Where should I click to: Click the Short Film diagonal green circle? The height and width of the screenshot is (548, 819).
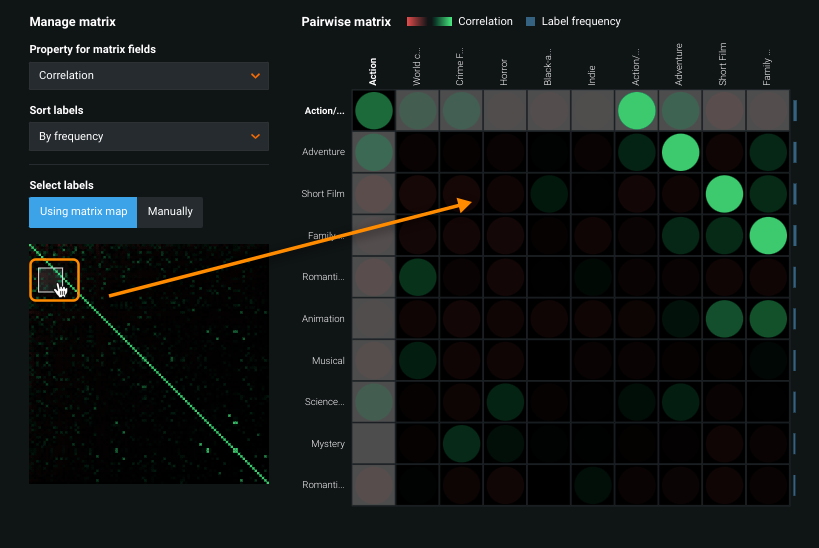coord(724,194)
